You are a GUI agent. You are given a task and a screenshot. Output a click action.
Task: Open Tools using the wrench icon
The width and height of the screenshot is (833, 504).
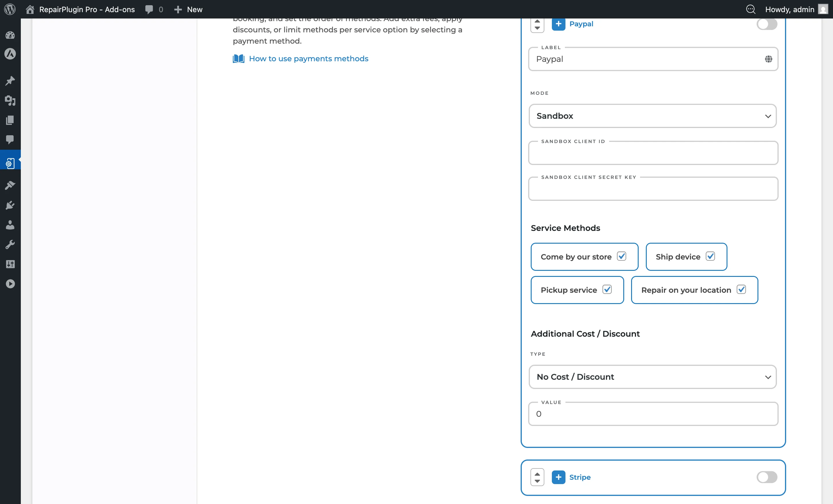tap(10, 244)
